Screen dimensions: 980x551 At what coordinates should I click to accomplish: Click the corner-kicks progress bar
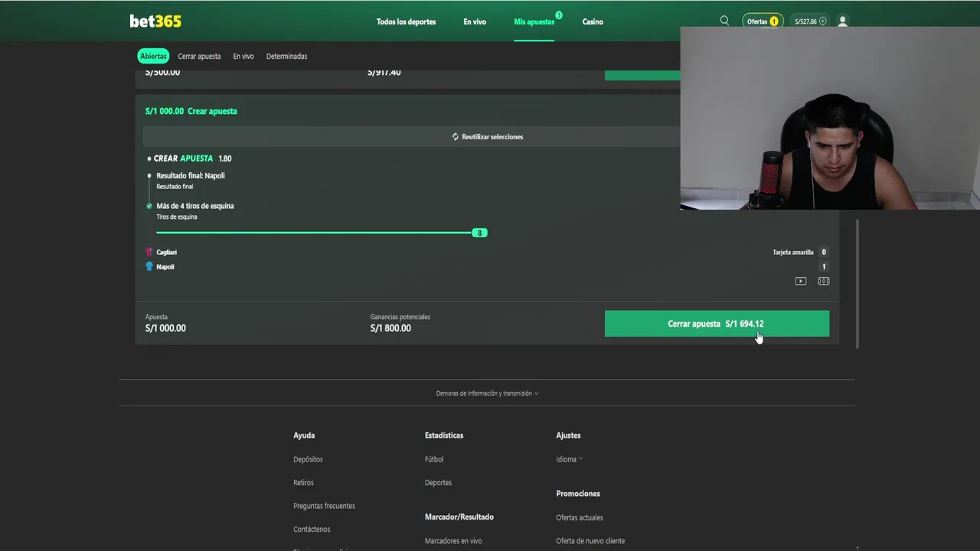(x=314, y=233)
